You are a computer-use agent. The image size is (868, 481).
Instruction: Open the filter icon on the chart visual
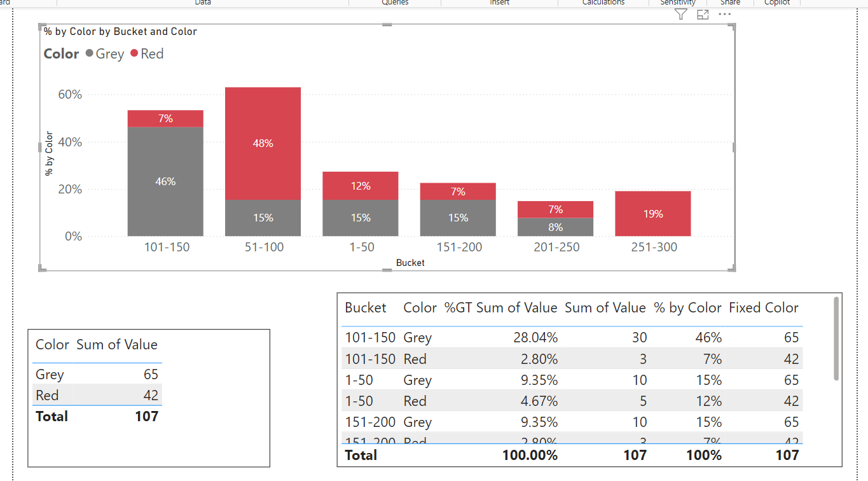681,15
